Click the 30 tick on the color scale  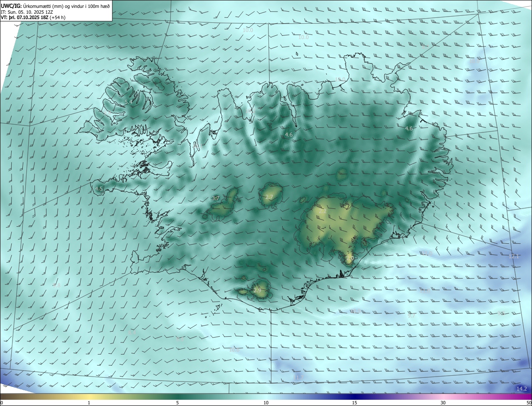(x=443, y=403)
